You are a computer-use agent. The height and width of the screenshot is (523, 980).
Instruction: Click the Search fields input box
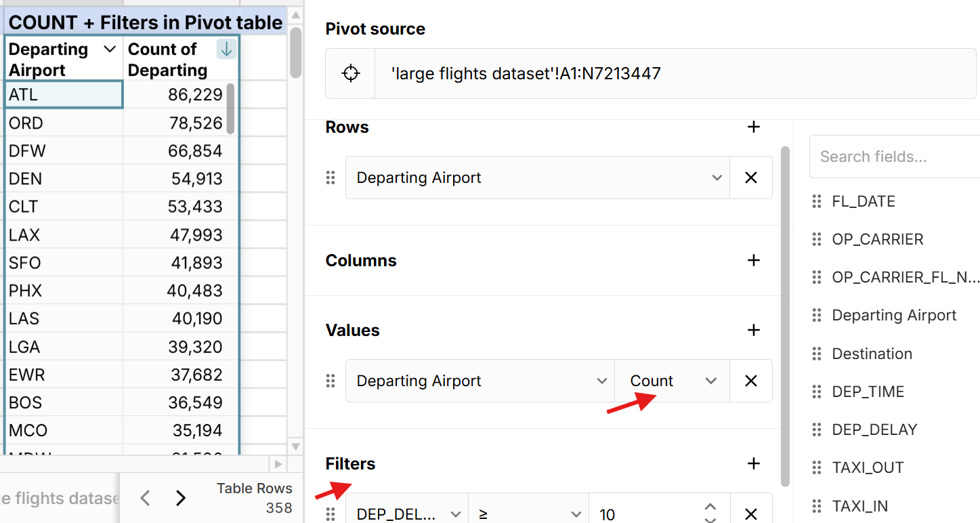pos(894,157)
